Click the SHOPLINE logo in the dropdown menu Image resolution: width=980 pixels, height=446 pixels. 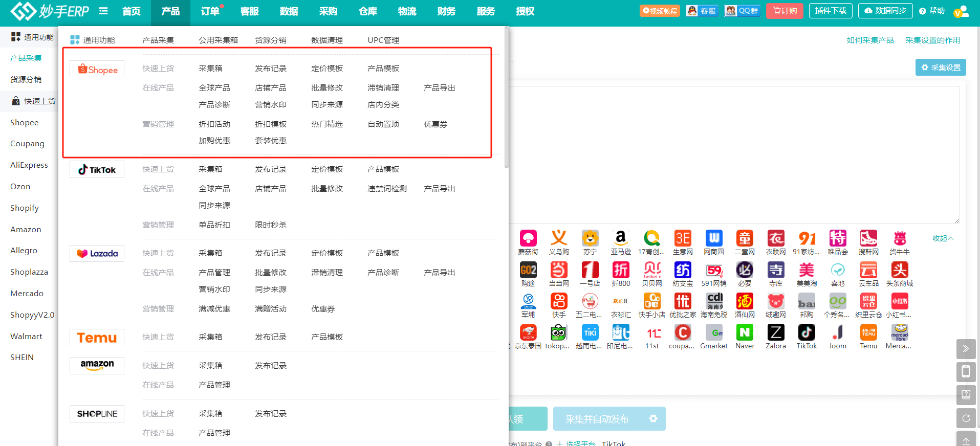[x=97, y=414]
